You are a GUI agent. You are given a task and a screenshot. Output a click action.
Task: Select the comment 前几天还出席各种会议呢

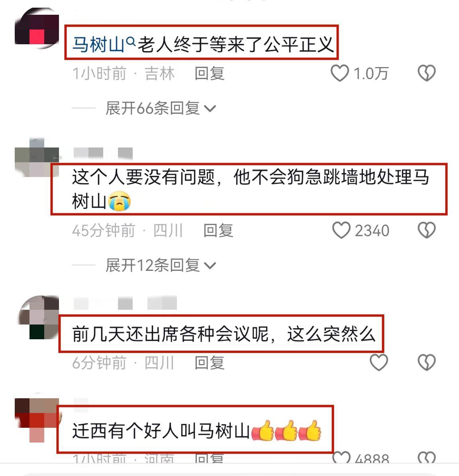tap(224, 334)
